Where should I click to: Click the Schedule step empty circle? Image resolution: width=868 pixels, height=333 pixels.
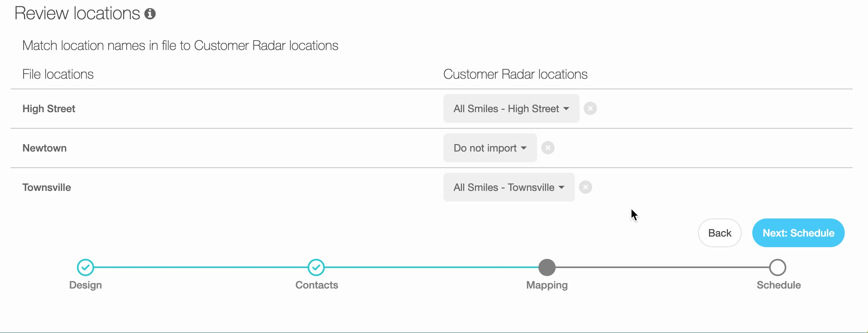click(778, 268)
